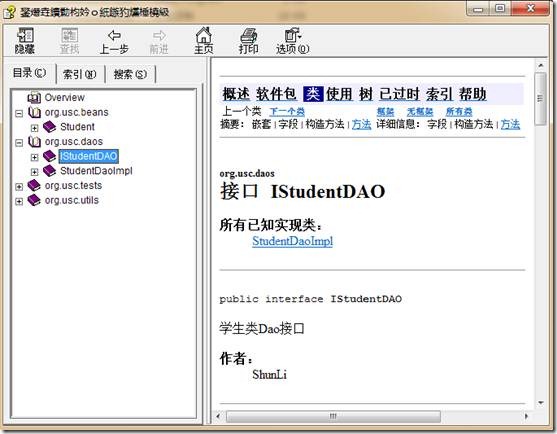Open the 使用 navigation bar item
Image resolution: width=557 pixels, height=434 pixels.
coord(340,94)
